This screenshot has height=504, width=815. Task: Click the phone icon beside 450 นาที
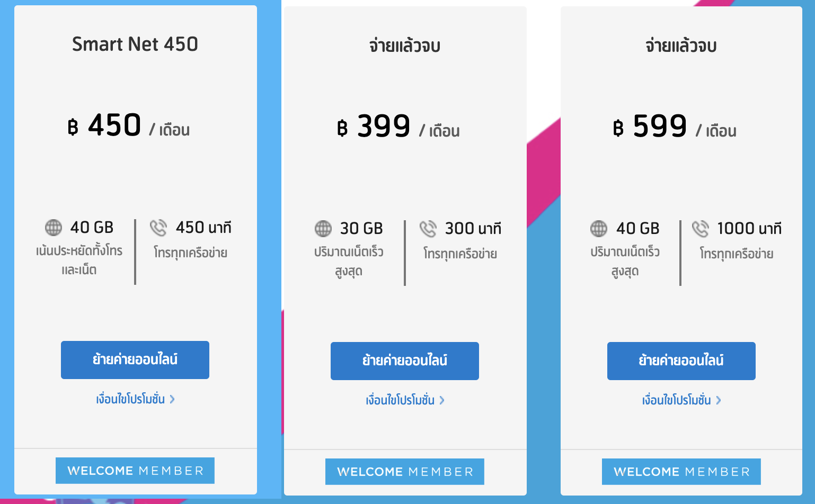158,228
